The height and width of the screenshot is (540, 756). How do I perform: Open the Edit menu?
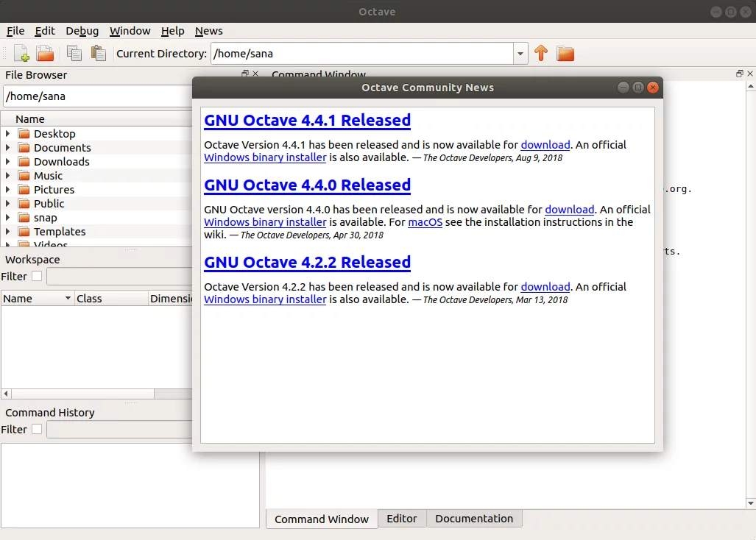click(x=45, y=31)
